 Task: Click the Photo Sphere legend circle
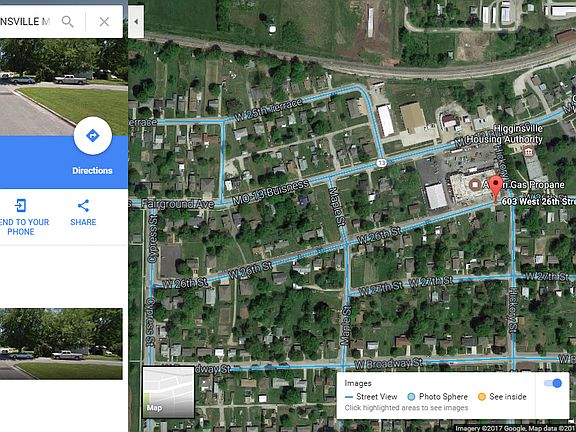(411, 397)
